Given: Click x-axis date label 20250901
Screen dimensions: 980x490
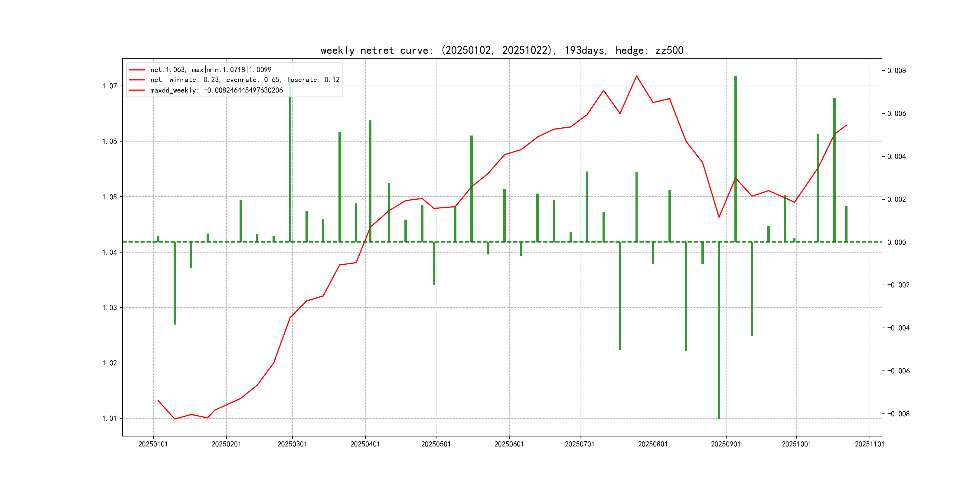Looking at the screenshot, I should point(726,444).
